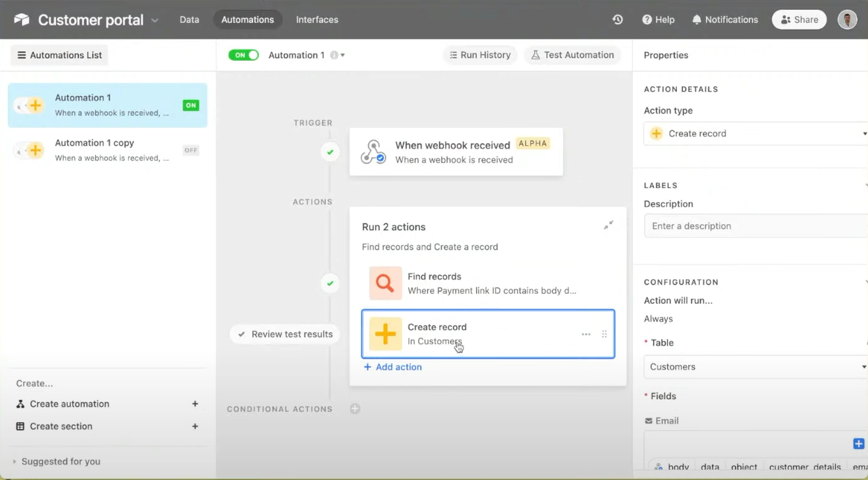Open the automation history clock icon

[x=617, y=20]
